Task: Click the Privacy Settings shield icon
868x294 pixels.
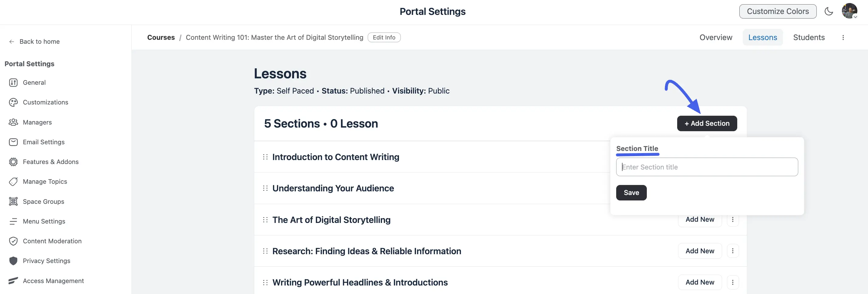Action: coord(13,261)
